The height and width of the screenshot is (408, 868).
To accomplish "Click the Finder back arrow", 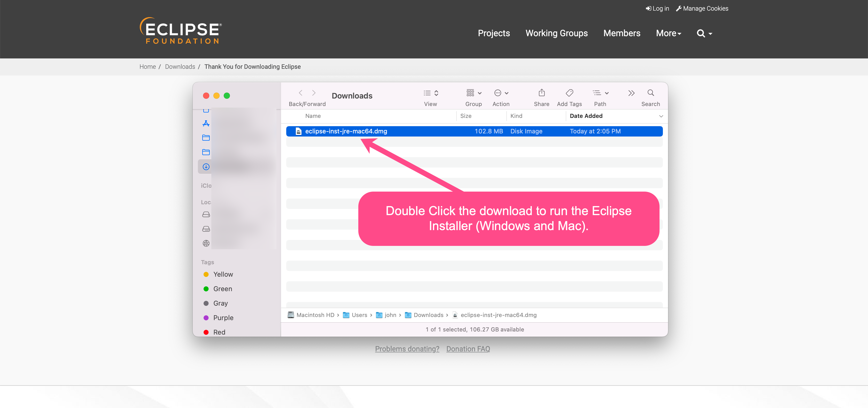I will pos(300,93).
